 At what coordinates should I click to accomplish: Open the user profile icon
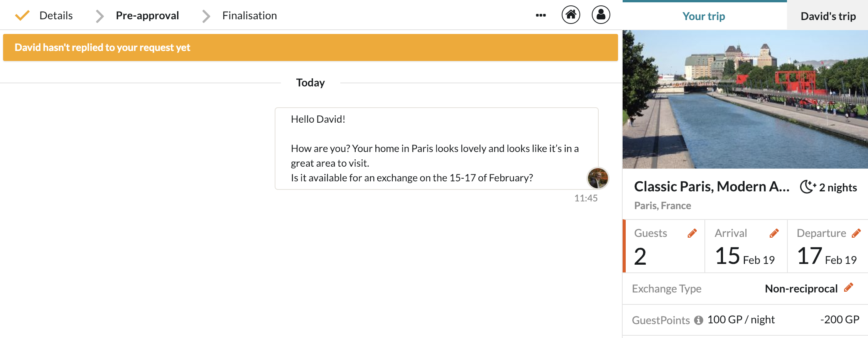(601, 15)
